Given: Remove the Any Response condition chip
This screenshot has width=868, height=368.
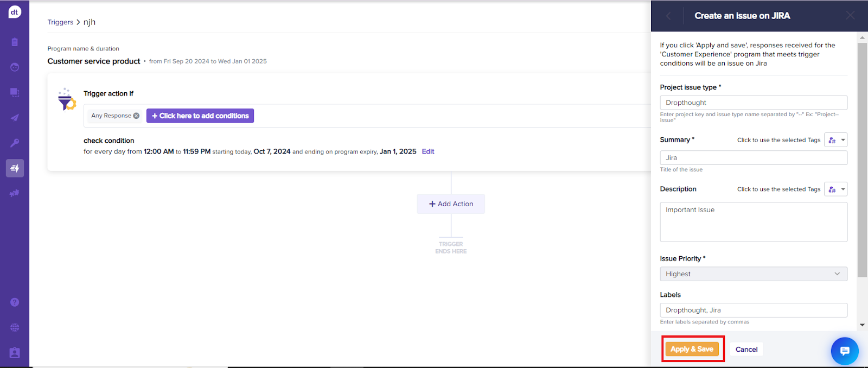Looking at the screenshot, I should pyautogui.click(x=136, y=116).
